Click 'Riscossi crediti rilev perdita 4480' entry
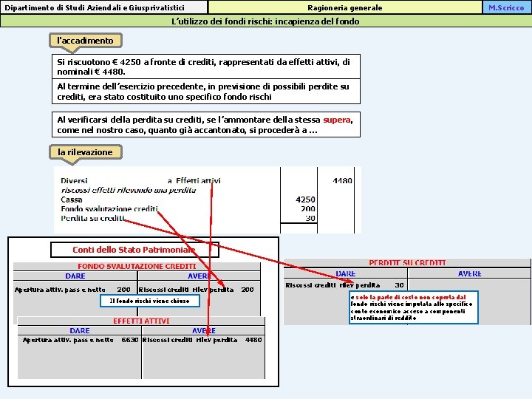 click(202, 340)
